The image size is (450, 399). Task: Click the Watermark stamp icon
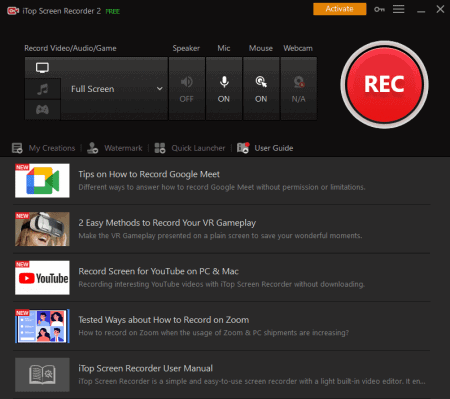pos(92,148)
